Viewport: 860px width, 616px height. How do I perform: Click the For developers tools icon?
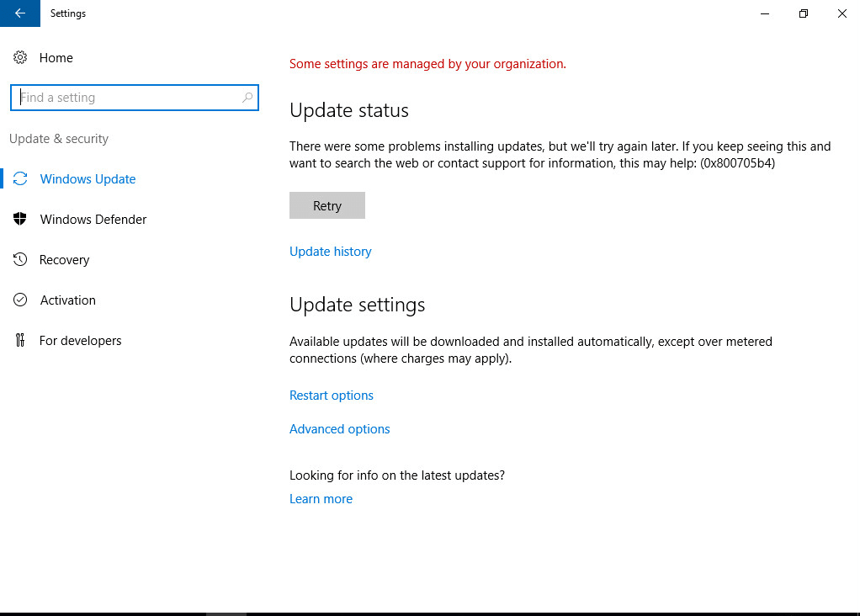click(x=20, y=340)
